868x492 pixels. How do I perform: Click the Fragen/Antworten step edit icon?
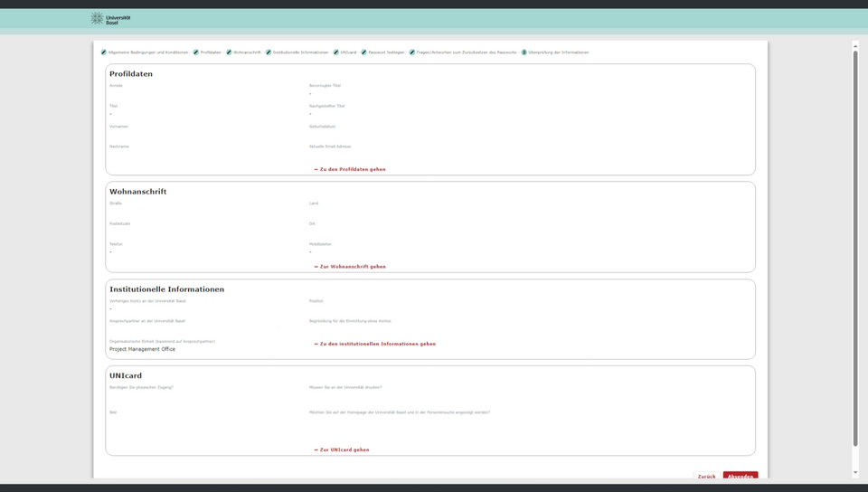pos(412,52)
